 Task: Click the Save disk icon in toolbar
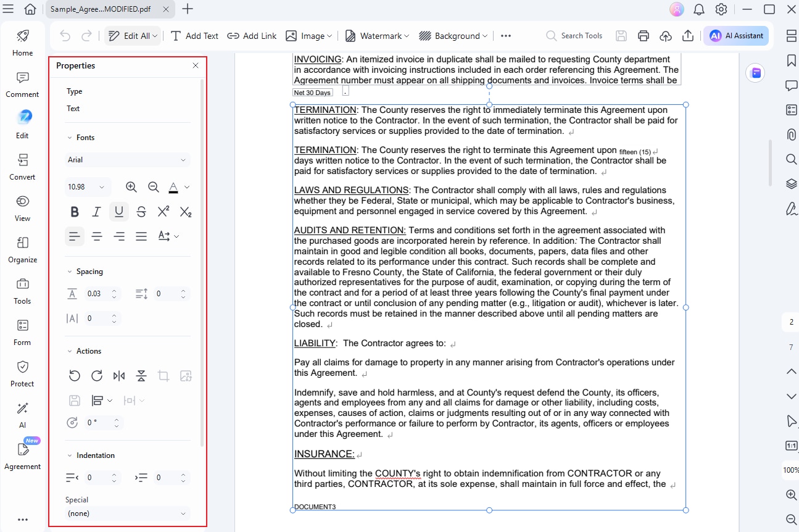(621, 36)
